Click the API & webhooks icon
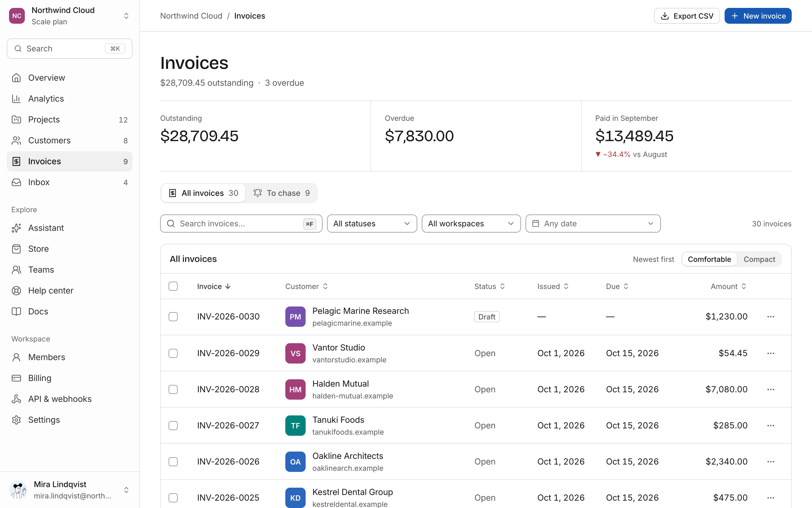812x508 pixels. [x=16, y=399]
